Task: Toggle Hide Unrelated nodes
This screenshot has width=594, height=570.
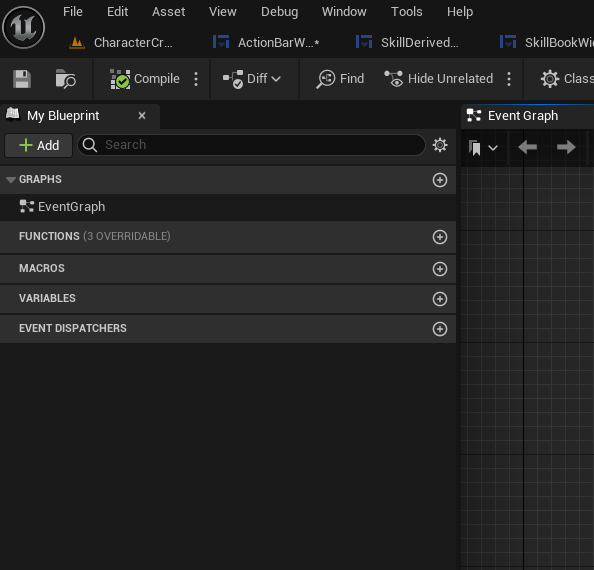Action: click(439, 79)
